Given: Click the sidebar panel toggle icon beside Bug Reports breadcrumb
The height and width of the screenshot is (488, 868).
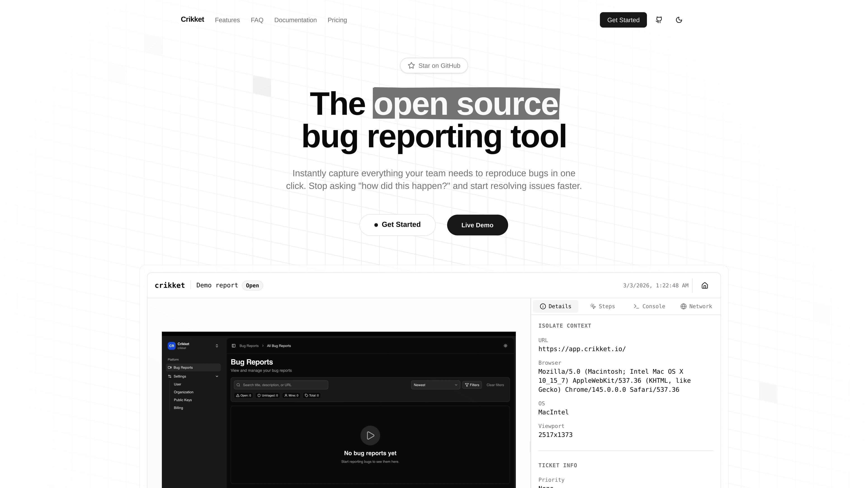Looking at the screenshot, I should pos(234,346).
